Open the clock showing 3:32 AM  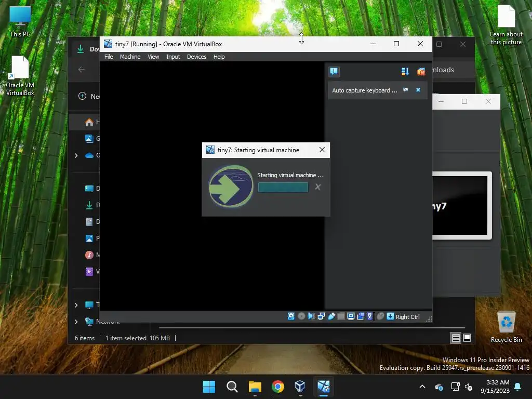click(x=495, y=387)
